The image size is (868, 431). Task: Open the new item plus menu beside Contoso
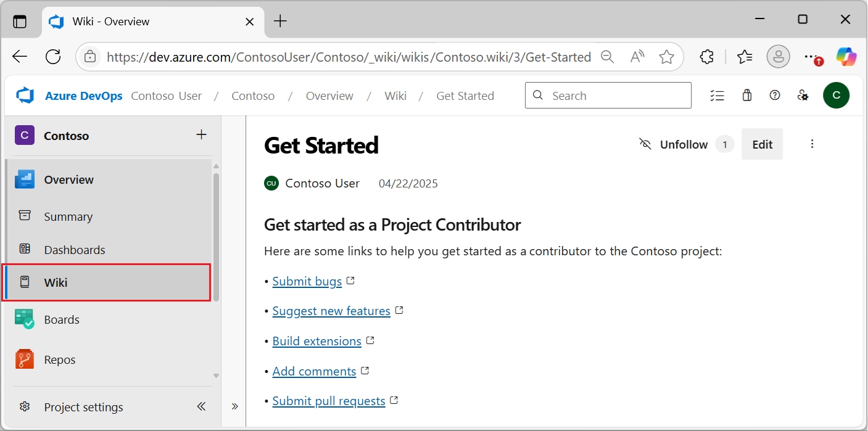(x=201, y=135)
